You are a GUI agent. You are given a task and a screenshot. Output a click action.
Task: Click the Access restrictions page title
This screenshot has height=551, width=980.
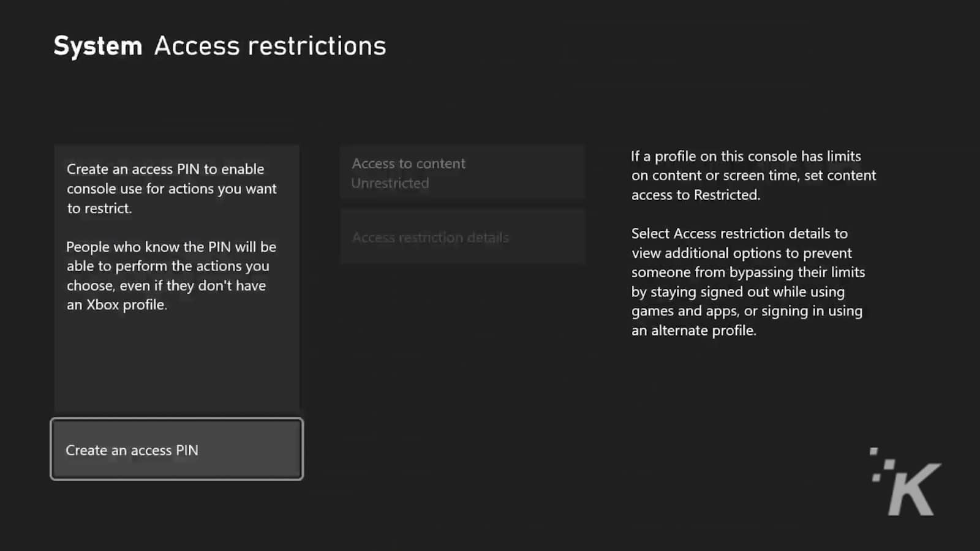[x=270, y=46]
